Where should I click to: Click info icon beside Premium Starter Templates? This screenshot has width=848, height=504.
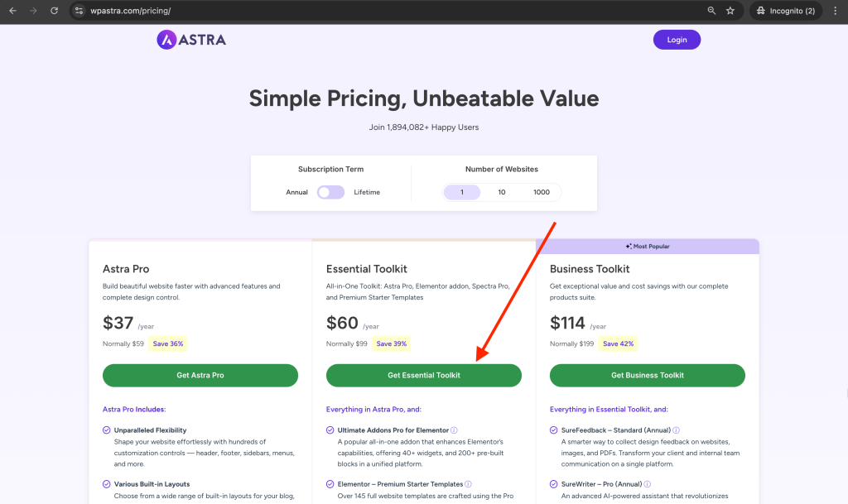469,485
